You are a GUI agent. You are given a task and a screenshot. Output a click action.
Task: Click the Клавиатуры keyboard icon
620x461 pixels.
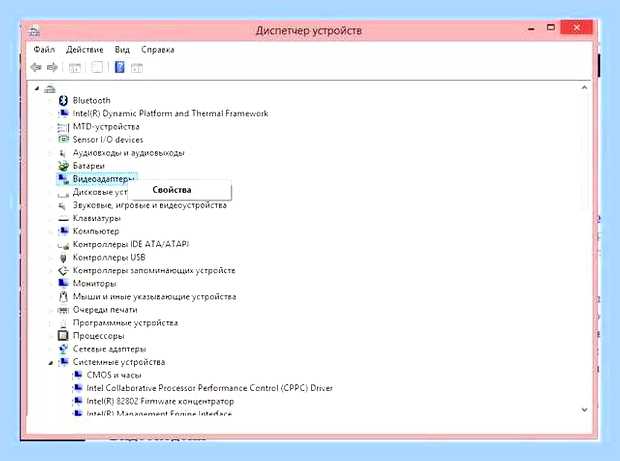click(63, 218)
